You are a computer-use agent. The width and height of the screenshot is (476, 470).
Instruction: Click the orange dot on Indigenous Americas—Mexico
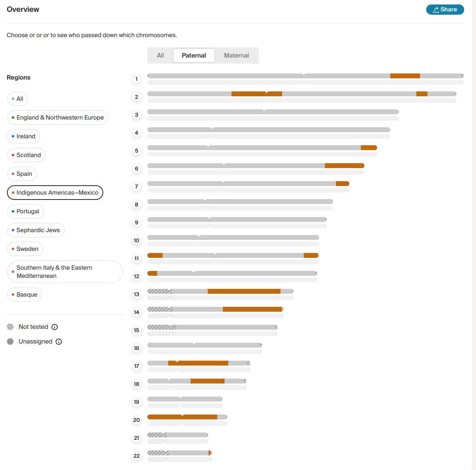[x=13, y=192]
